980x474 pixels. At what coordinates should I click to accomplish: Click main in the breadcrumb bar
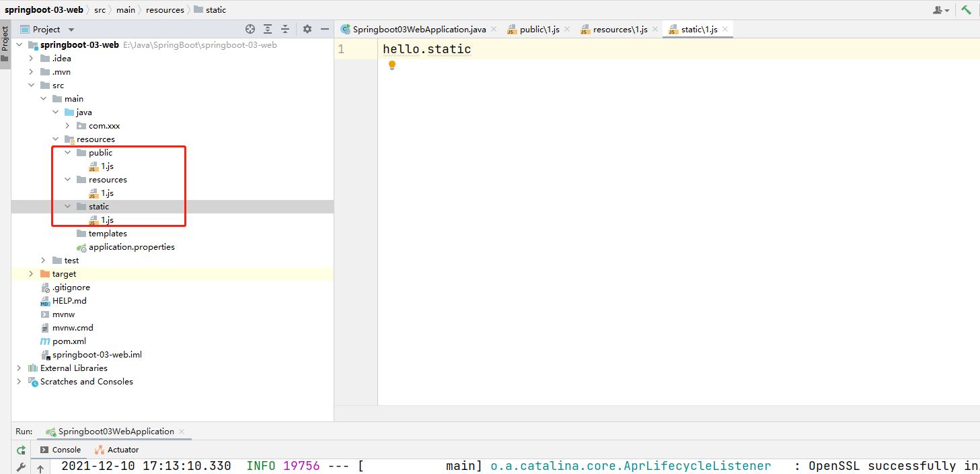125,10
